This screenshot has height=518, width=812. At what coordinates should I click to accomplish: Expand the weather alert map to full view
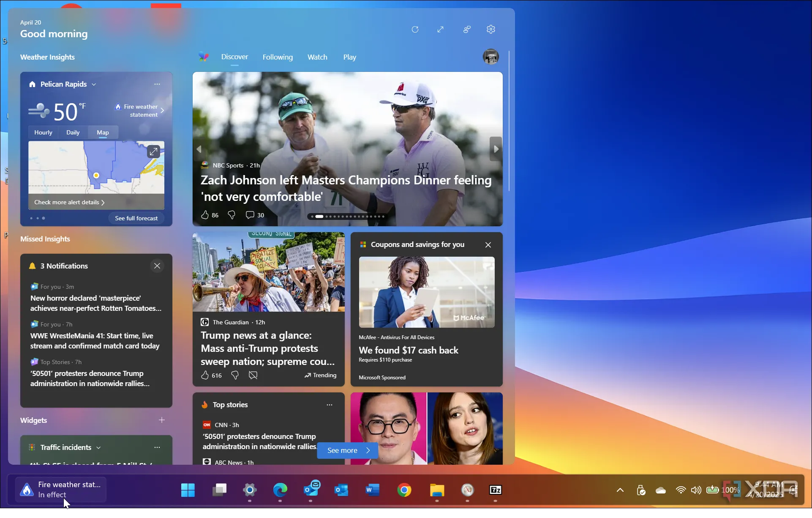coord(153,151)
